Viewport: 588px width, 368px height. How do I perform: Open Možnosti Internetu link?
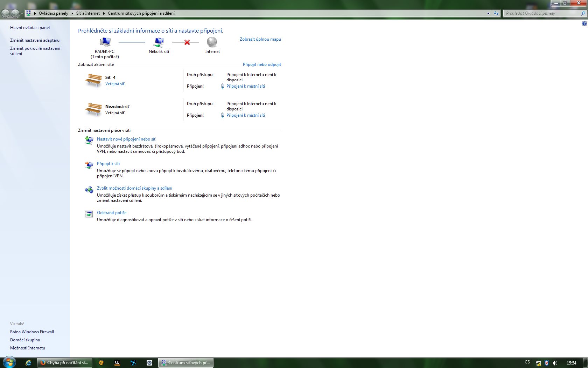point(28,348)
